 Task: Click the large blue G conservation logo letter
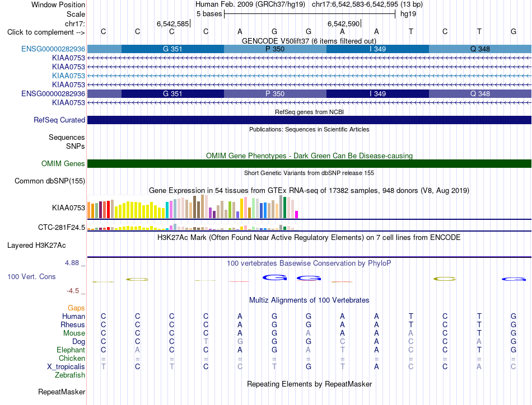click(274, 277)
